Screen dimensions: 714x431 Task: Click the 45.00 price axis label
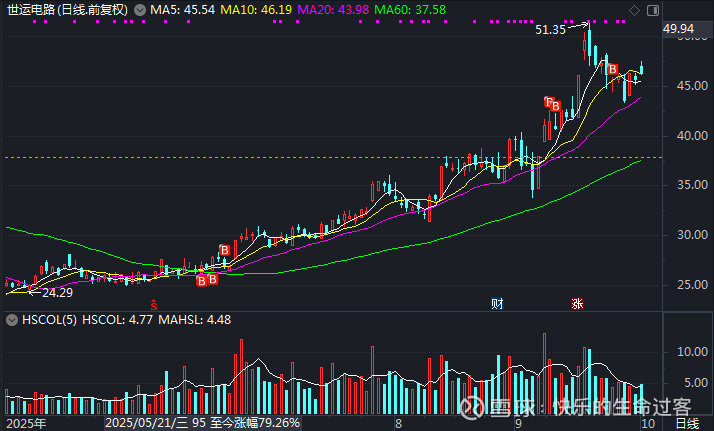click(692, 86)
